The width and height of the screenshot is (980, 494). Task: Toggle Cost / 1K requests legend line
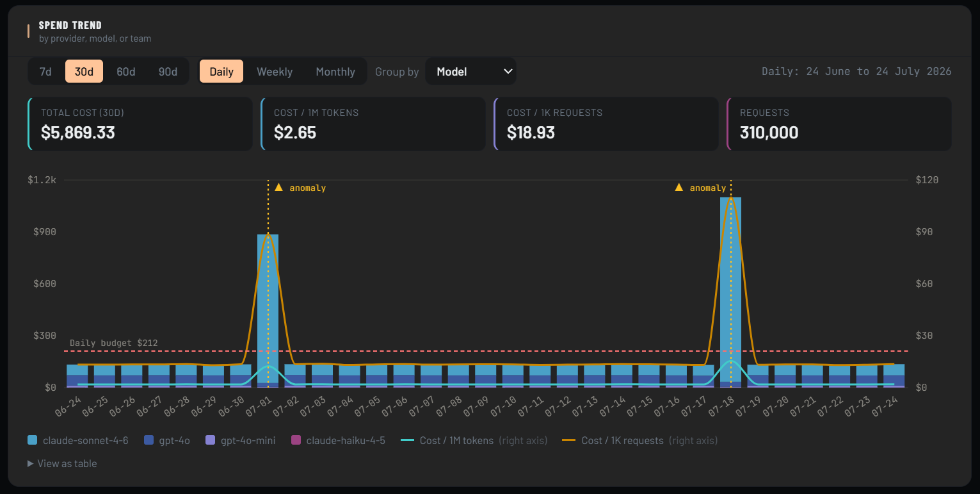(x=569, y=440)
